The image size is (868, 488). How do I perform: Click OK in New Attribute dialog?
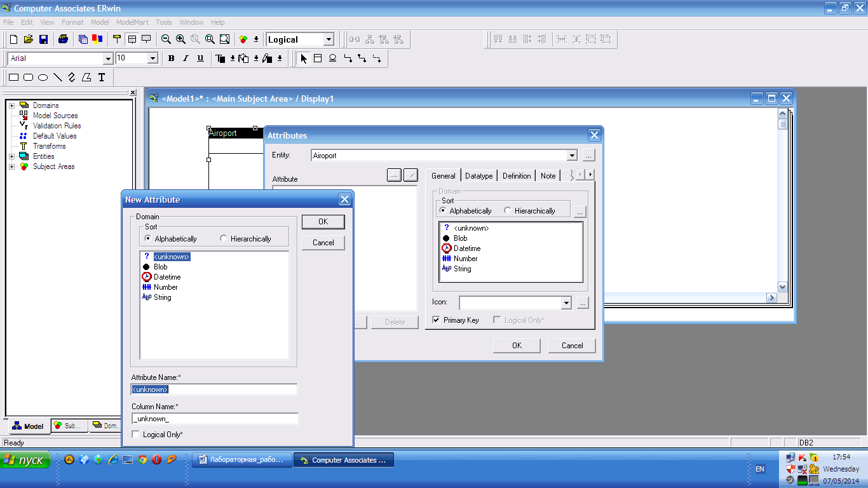click(x=323, y=222)
